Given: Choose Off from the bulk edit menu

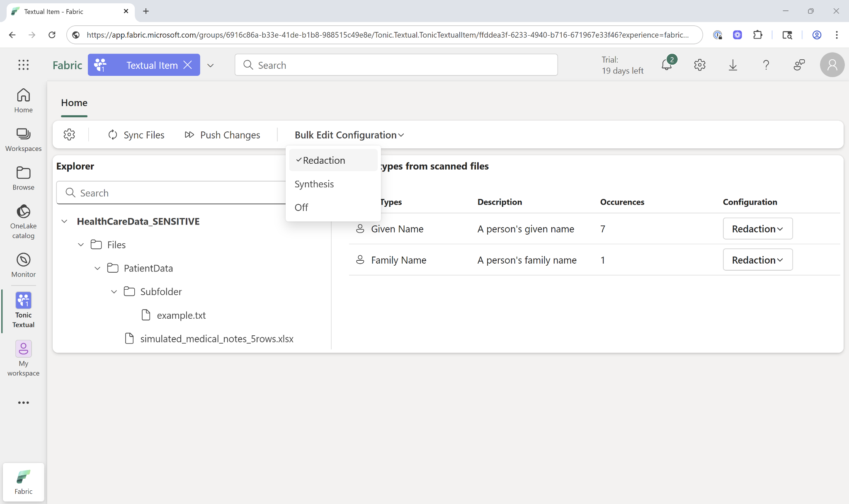Looking at the screenshot, I should click(x=301, y=207).
